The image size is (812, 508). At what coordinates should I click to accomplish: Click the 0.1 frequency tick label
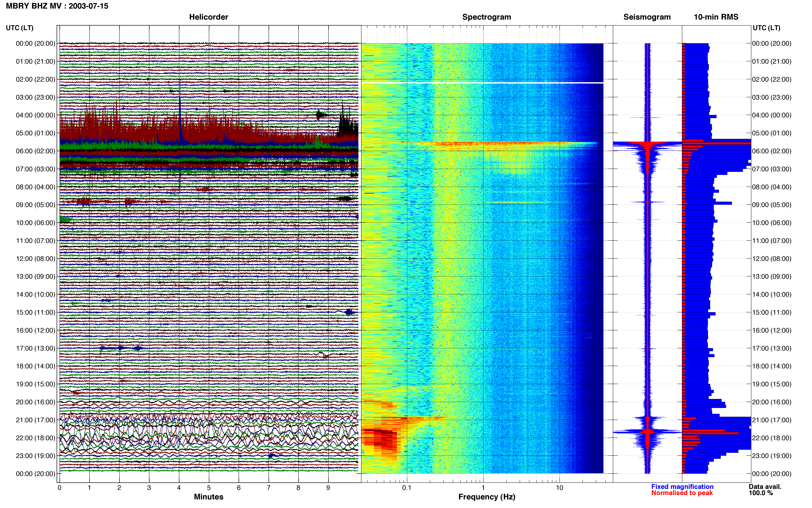(x=407, y=488)
